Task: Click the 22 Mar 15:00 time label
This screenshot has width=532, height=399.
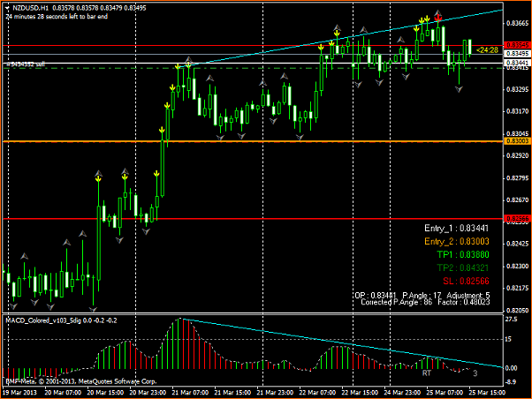Action: (360, 393)
